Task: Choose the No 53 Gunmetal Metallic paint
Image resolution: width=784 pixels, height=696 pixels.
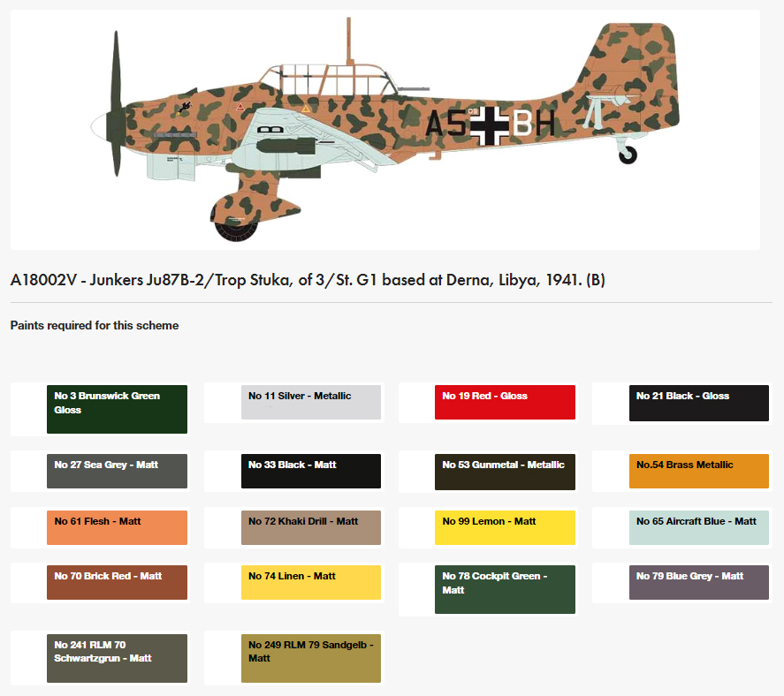Action: (505, 472)
